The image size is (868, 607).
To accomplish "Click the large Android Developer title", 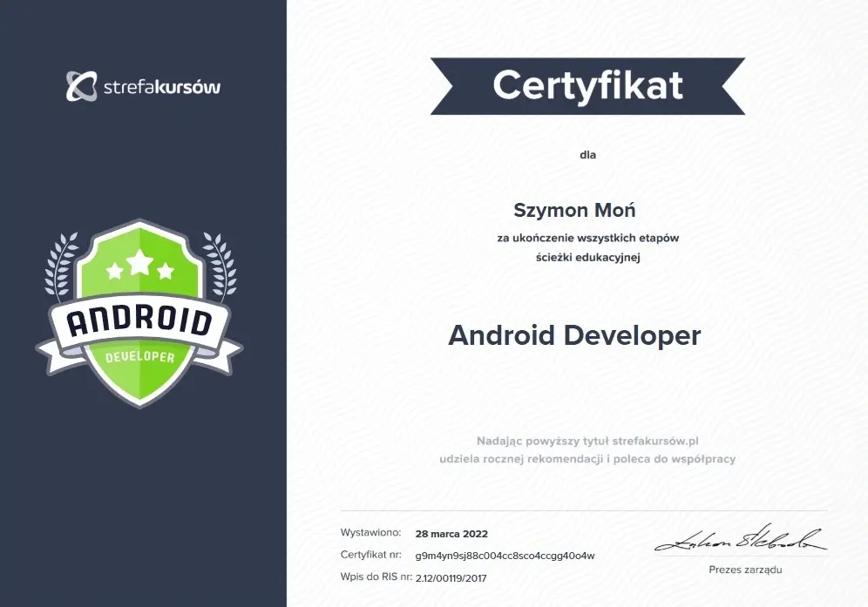I will click(x=574, y=335).
